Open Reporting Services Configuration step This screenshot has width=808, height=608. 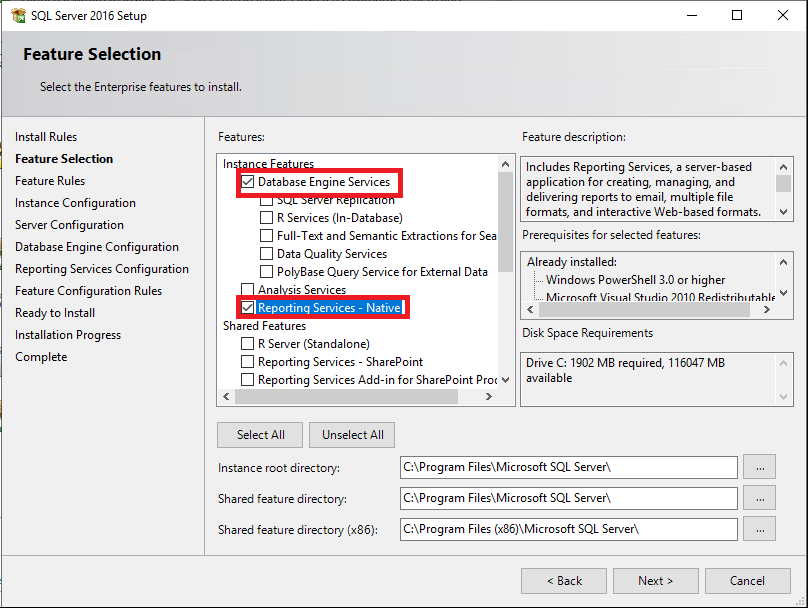point(102,269)
